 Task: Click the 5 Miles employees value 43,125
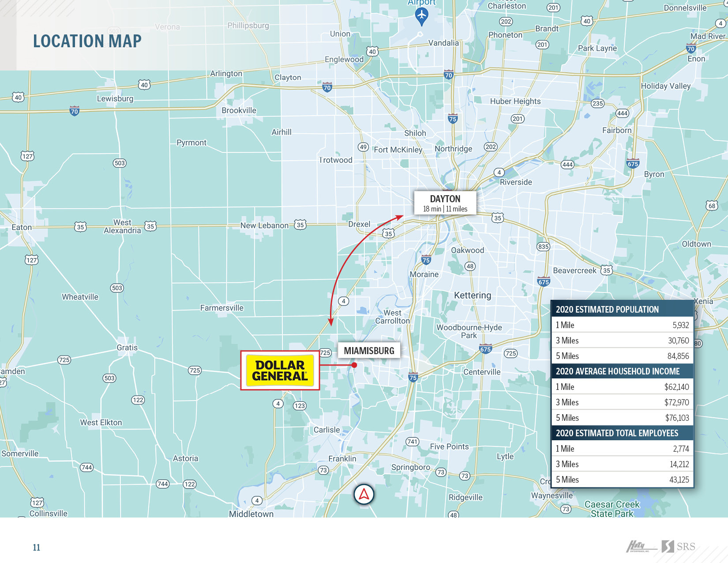point(679,480)
